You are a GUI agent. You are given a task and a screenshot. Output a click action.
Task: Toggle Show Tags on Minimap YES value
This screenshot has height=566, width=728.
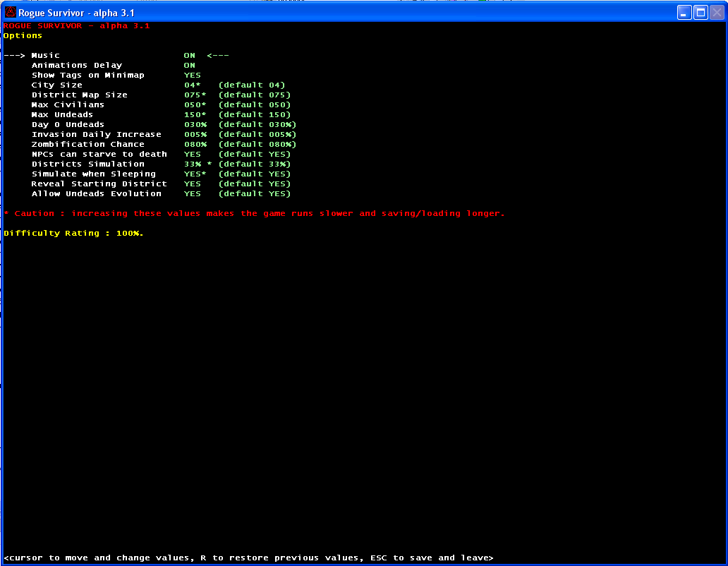(x=192, y=75)
